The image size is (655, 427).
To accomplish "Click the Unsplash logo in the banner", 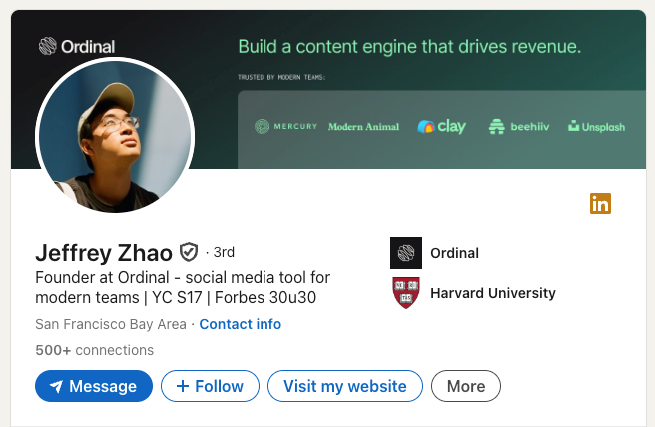I will (x=597, y=127).
